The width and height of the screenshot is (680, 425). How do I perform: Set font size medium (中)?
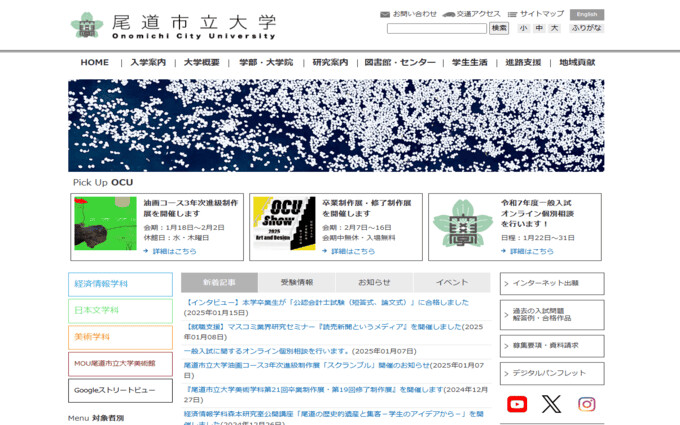[x=539, y=28]
